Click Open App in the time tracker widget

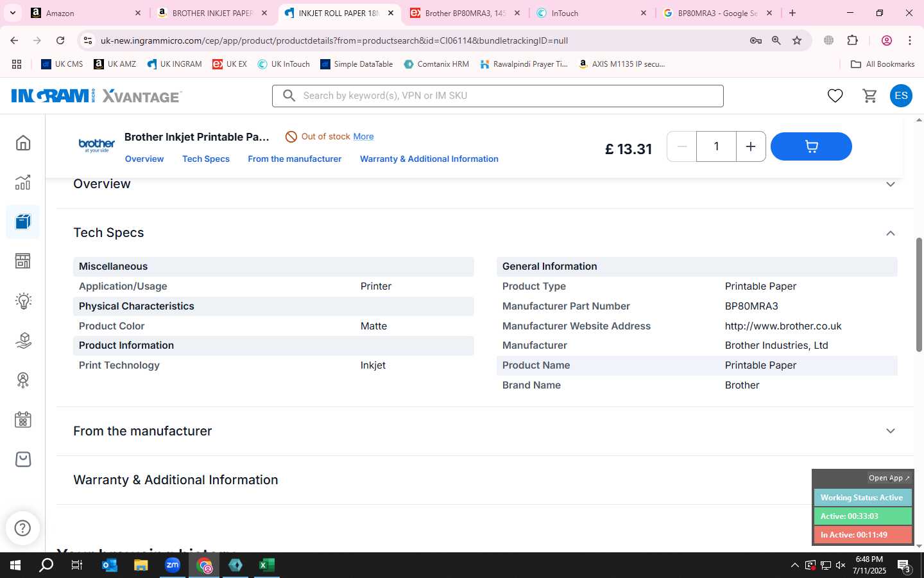tap(889, 478)
